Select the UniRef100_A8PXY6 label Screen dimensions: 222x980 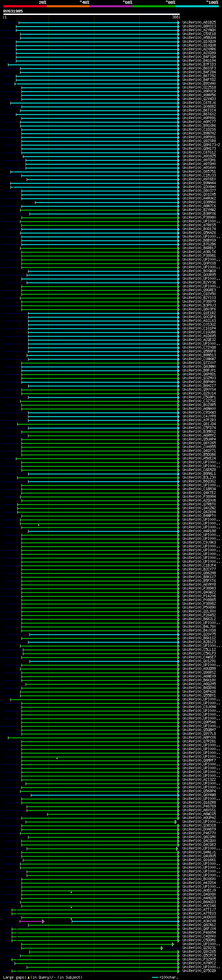[199, 738]
